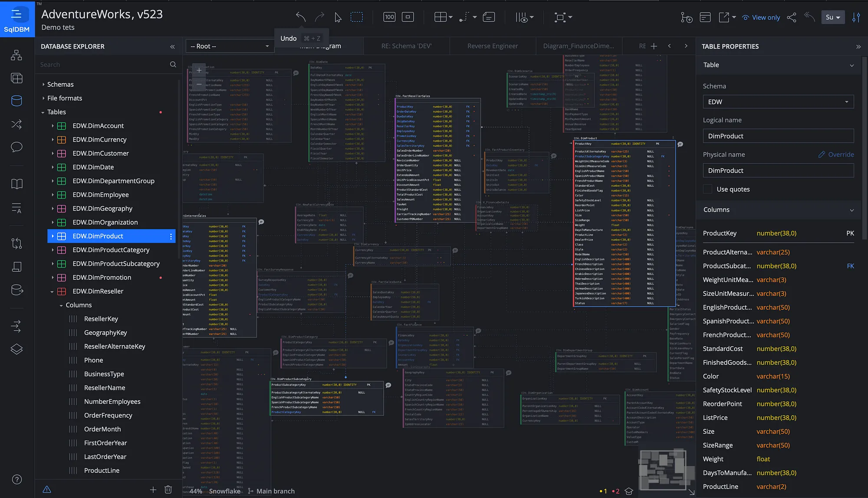
Task: Click the Override physical name link
Action: (x=836, y=154)
